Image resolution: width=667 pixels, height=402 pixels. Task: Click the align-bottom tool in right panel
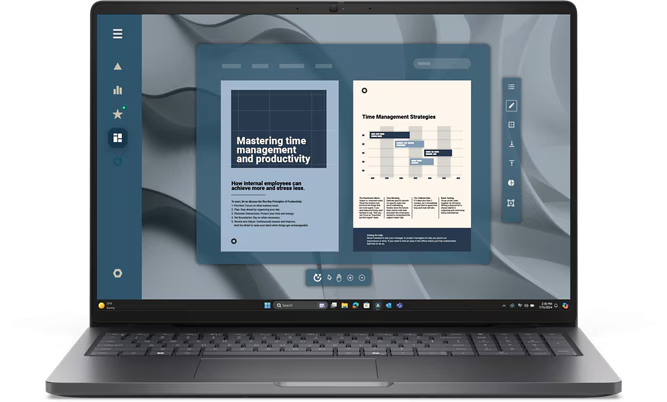(x=511, y=144)
